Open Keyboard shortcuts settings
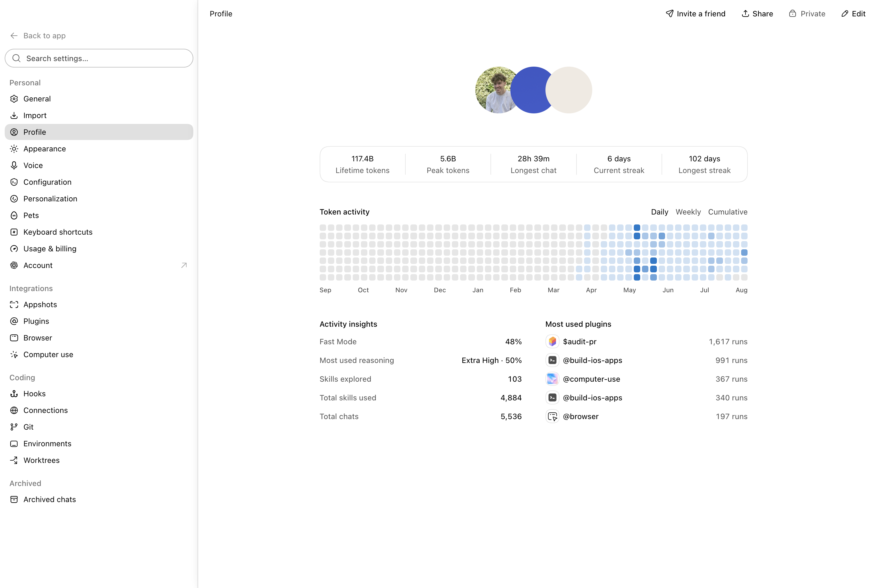Viewport: 878px width, 588px height. pos(99,232)
